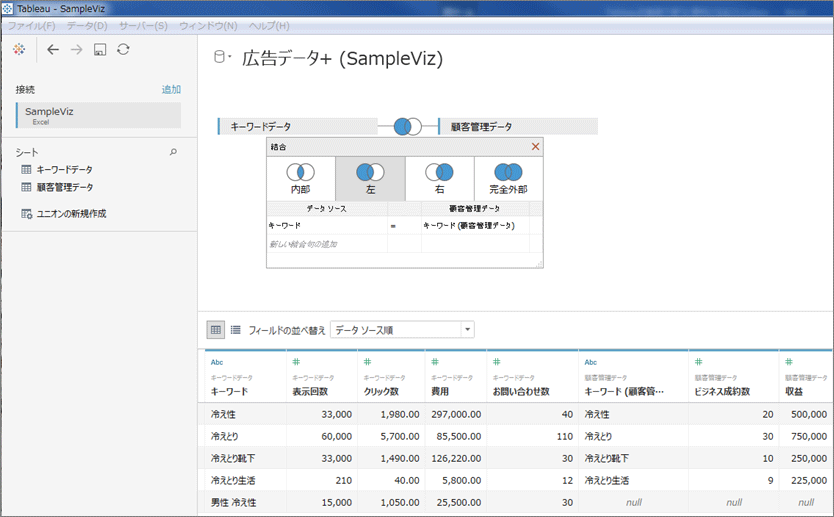Image resolution: width=834 pixels, height=517 pixels.
Task: Open the ウィンドウ(N) menu
Action: 208,26
